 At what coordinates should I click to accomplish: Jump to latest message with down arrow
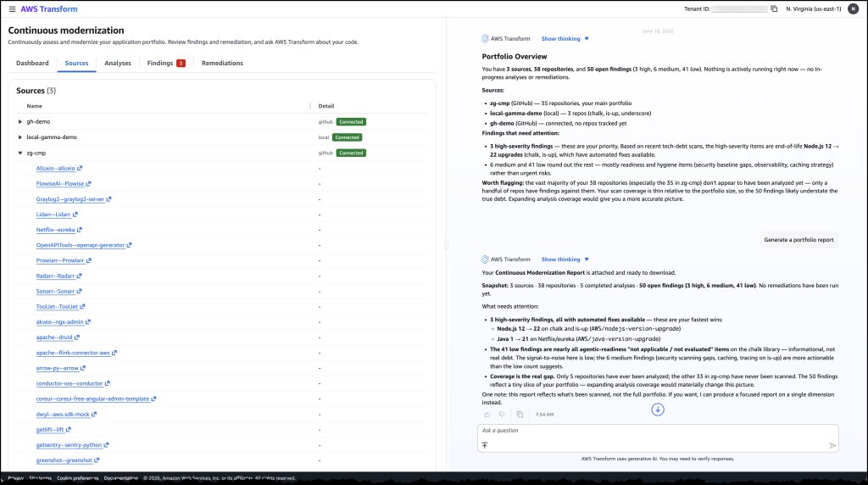pos(658,410)
